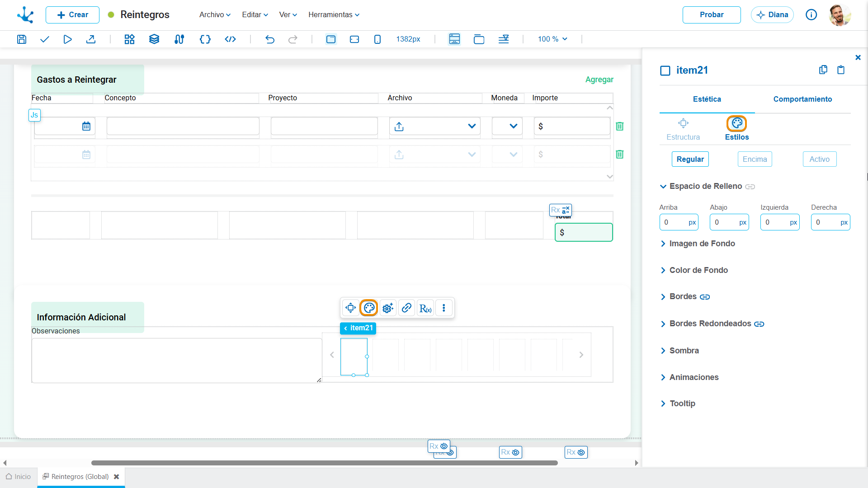
Task: Open the Moneda dropdown in first row
Action: coord(513,126)
